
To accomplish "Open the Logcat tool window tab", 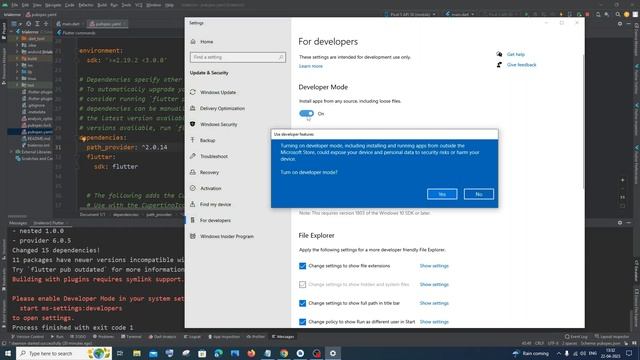I will click(192, 337).
